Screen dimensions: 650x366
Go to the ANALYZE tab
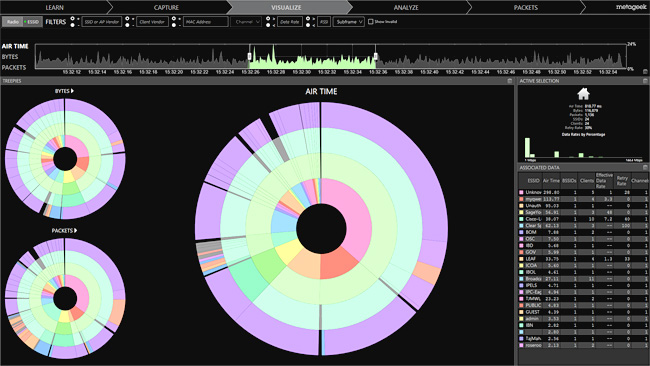pyautogui.click(x=406, y=7)
